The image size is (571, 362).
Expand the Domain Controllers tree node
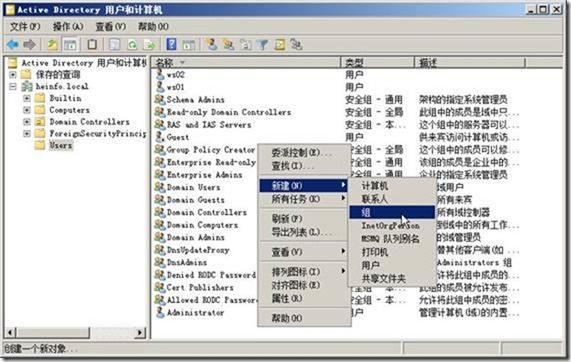coord(27,122)
